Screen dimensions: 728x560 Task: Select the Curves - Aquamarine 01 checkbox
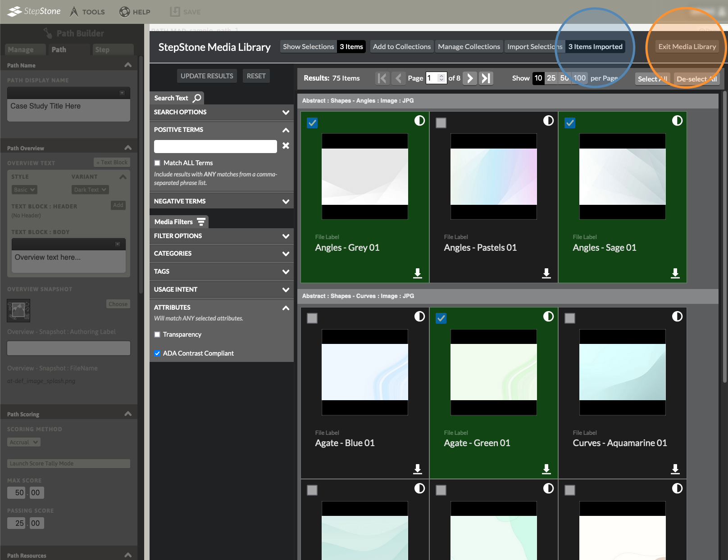pyautogui.click(x=570, y=318)
